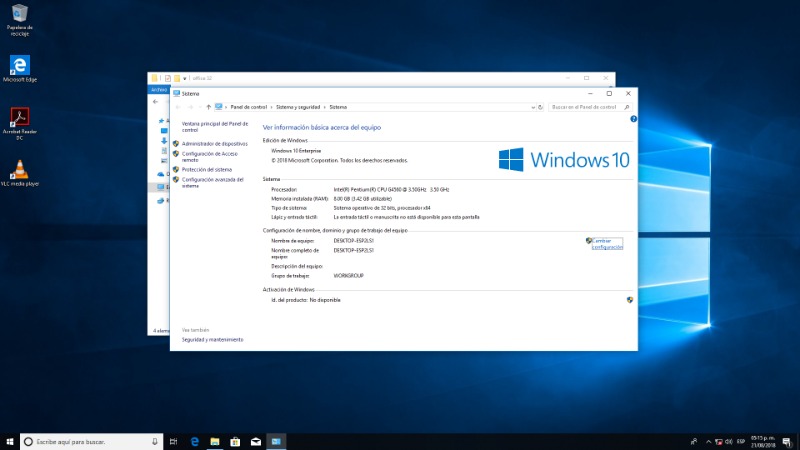
Task: Click the blue help question mark icon
Action: tap(633, 118)
